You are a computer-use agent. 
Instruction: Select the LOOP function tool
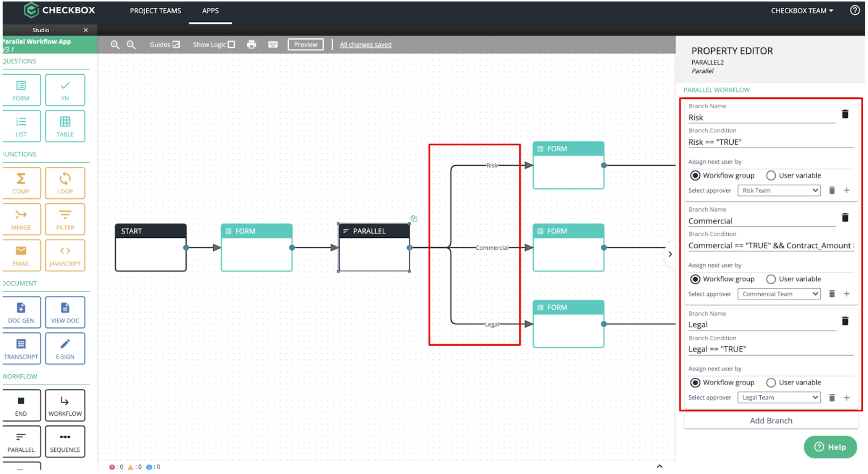pos(65,183)
